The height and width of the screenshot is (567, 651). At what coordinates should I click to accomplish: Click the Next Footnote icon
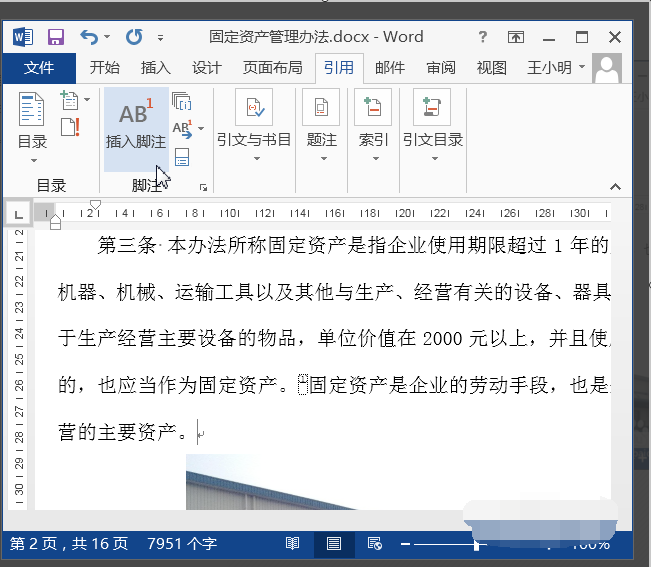182,129
